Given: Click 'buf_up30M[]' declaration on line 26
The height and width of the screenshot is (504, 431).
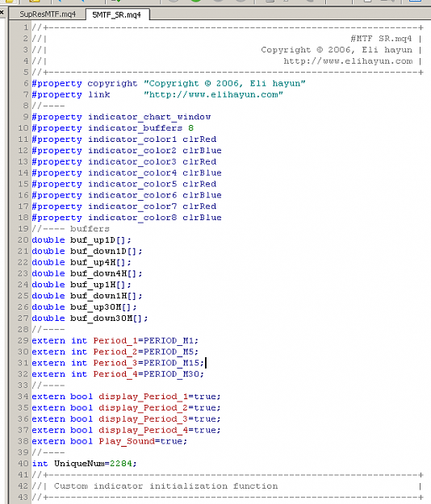Looking at the screenshot, I should [101, 307].
